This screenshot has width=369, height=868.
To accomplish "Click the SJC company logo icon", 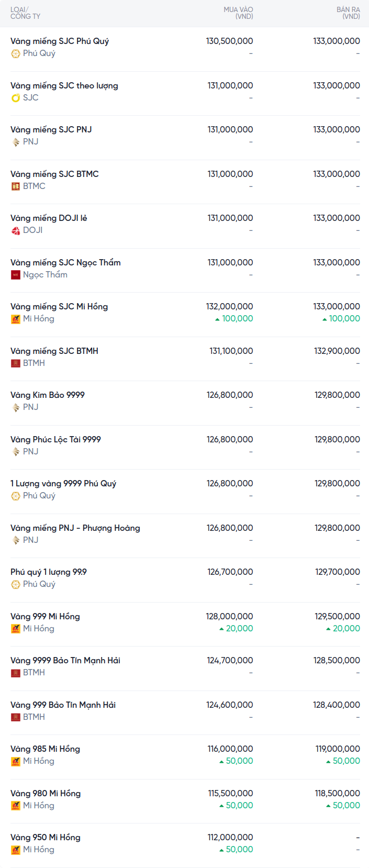I will coord(16,98).
